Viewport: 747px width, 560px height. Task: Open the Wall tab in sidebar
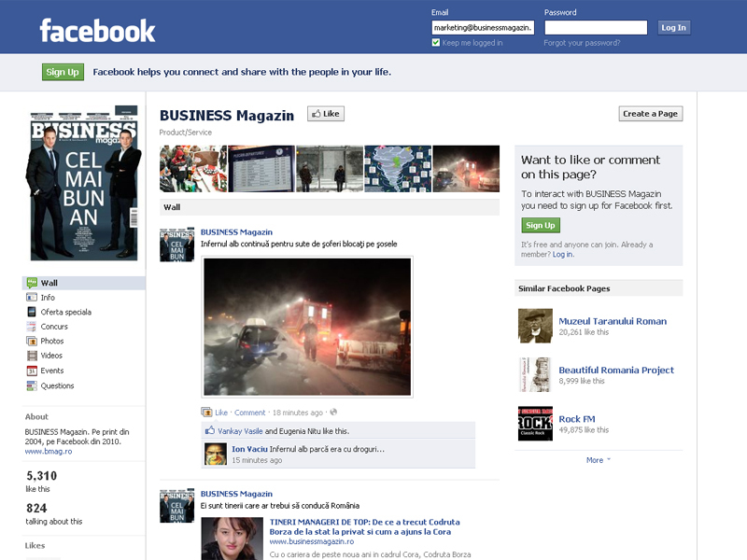pos(84,283)
